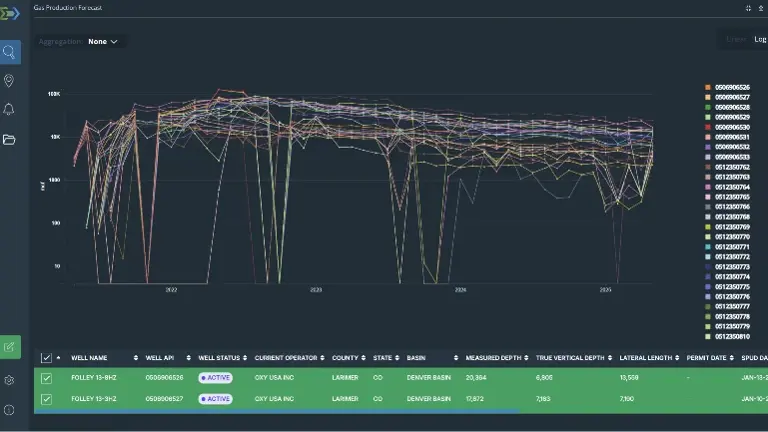Switch the chart scale to Linear
The width and height of the screenshot is (768, 432).
736,39
